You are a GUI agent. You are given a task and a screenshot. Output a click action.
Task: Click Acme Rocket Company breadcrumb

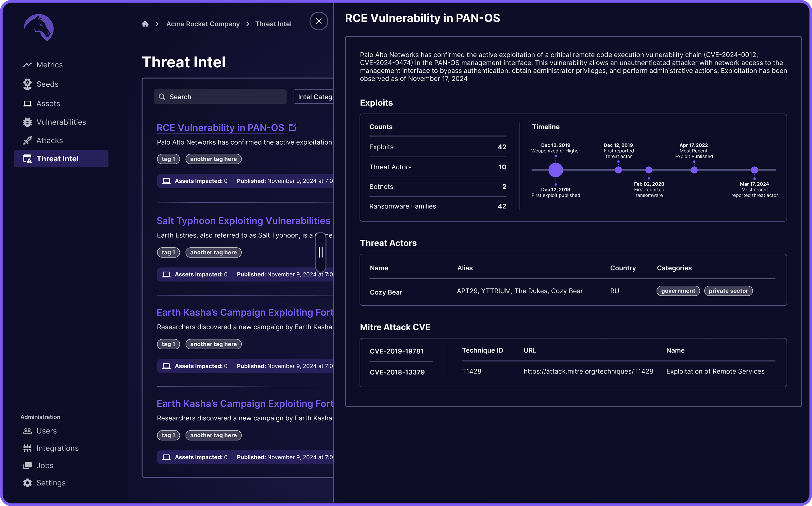[203, 24]
